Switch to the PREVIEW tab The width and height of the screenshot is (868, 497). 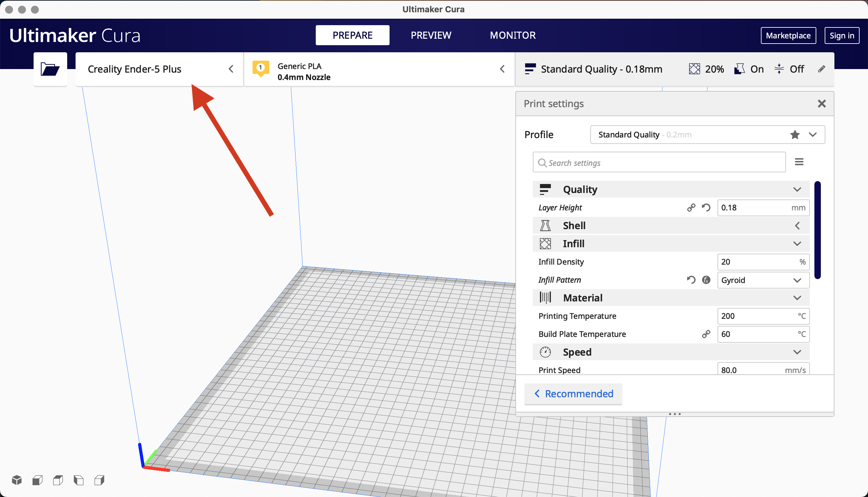point(431,35)
